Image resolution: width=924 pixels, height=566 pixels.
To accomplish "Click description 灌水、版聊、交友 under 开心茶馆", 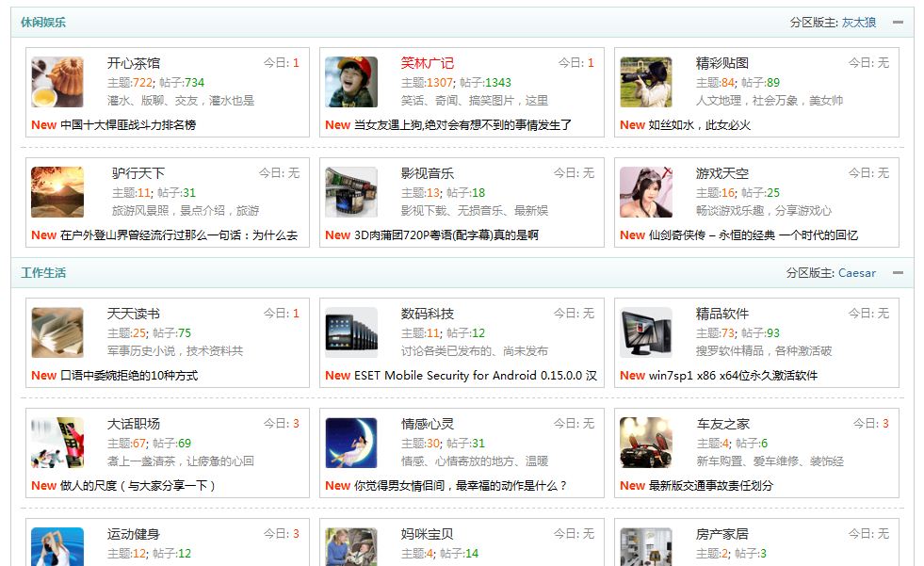I will click(181, 101).
